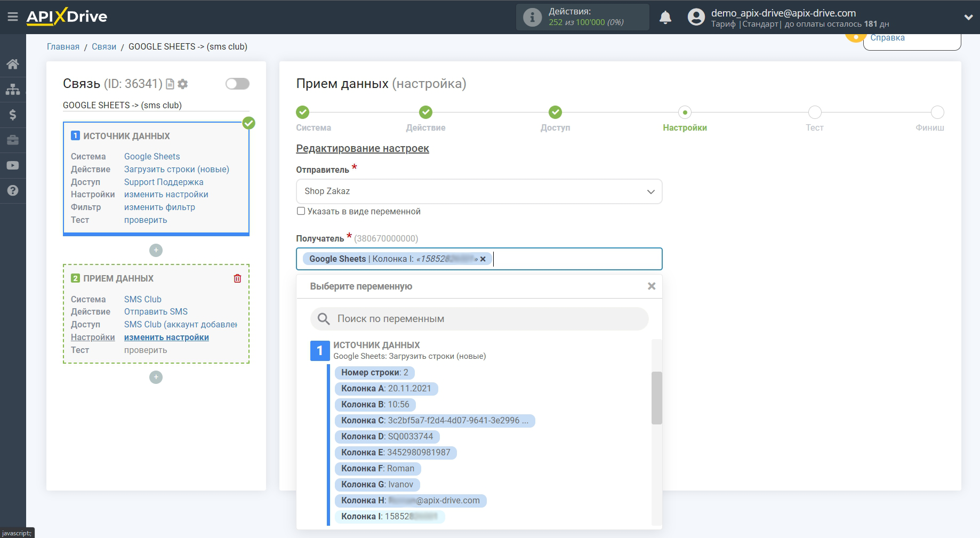Open the SMS Club system link
980x538 pixels.
click(143, 299)
